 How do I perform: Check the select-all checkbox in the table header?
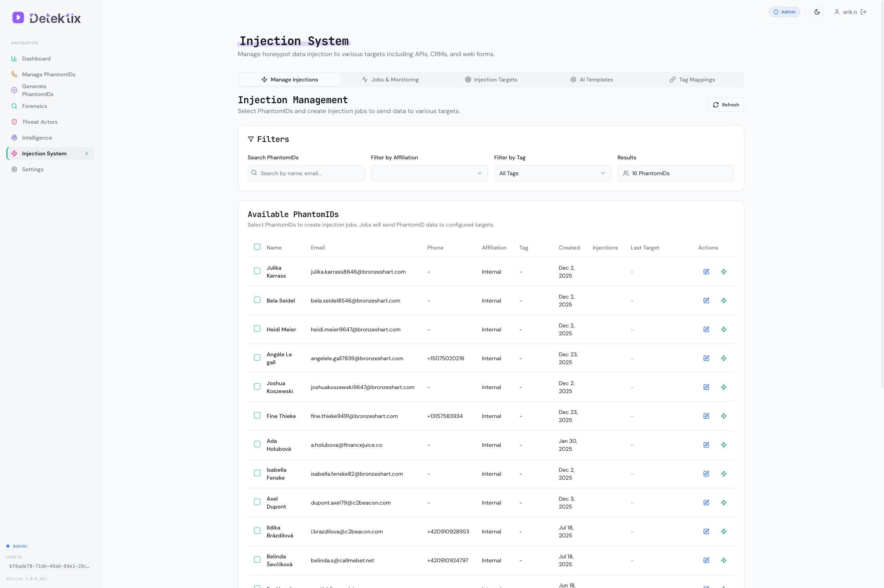pos(257,247)
